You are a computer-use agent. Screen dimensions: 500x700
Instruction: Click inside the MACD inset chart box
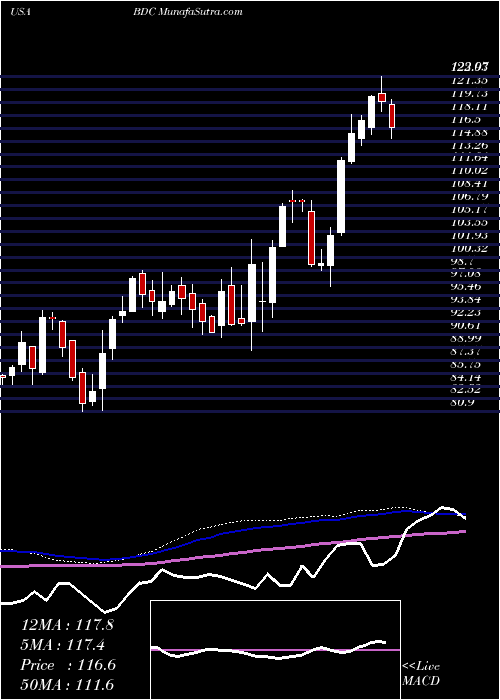coord(275,650)
